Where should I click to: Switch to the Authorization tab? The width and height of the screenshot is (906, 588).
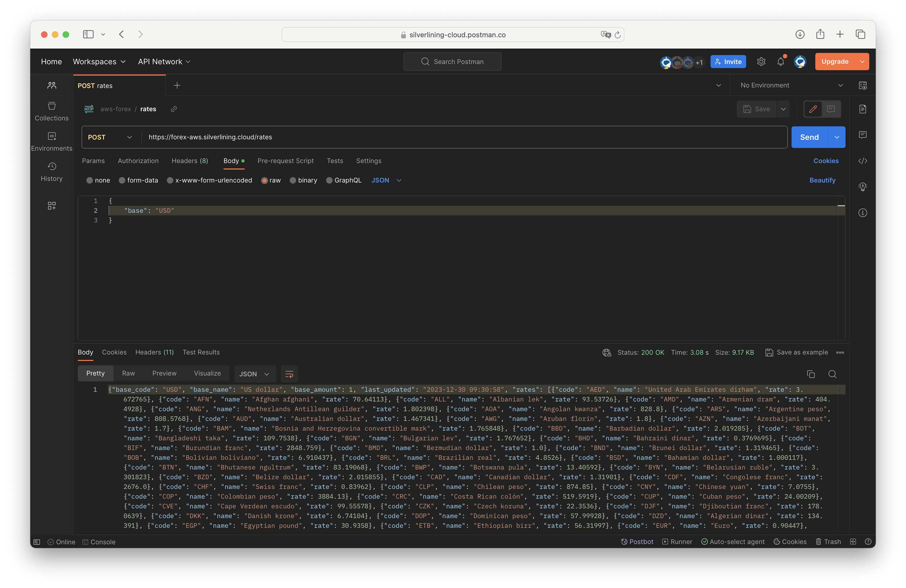[138, 161]
